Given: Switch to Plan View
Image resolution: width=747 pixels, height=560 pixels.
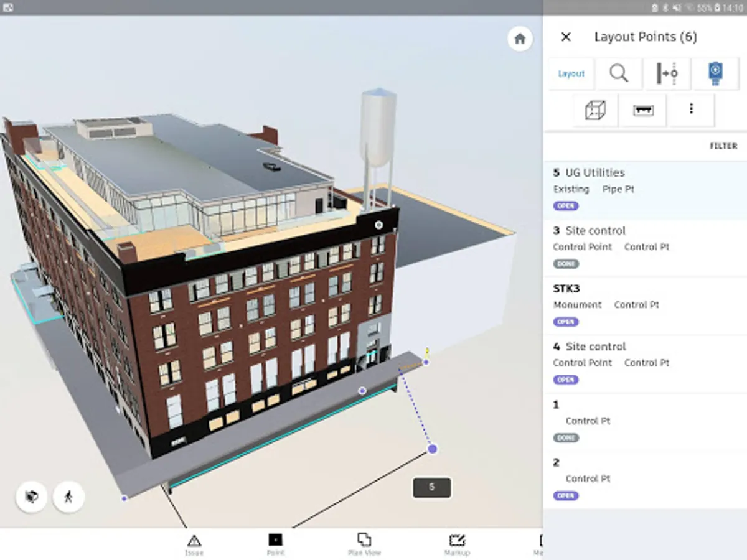Looking at the screenshot, I should [x=364, y=544].
